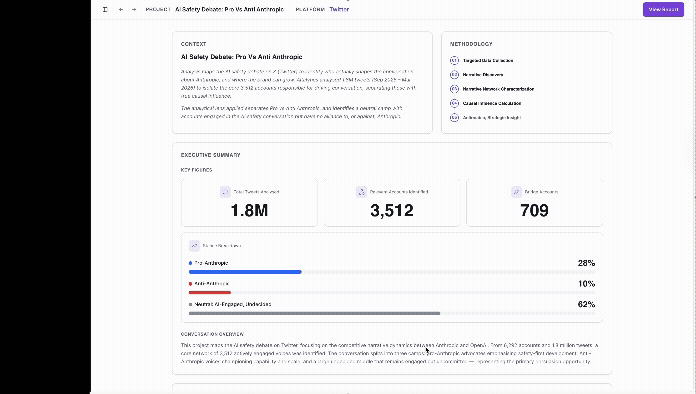Viewport: 696px width, 394px height.
Task: Click the Total Tweets Analyzed icon
Action: [x=225, y=192]
